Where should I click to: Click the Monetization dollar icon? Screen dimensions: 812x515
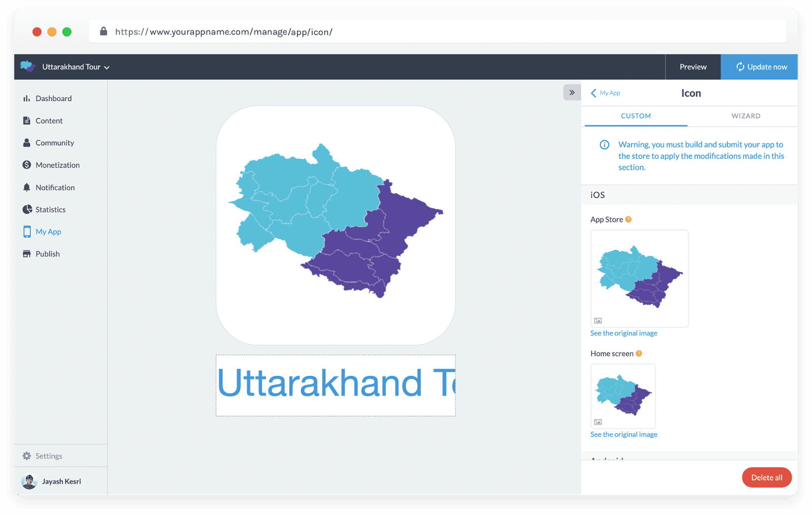tap(26, 165)
